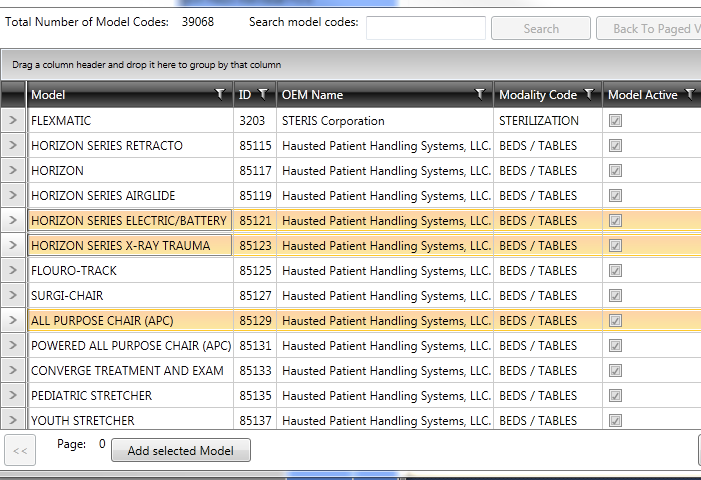701x480 pixels.
Task: Open filter icon on ID column
Action: (263, 95)
